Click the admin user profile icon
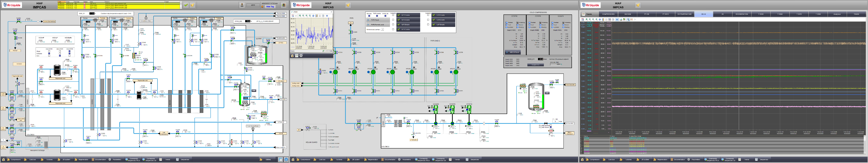Viewport: 868px width, 163px height. (x=242, y=5)
